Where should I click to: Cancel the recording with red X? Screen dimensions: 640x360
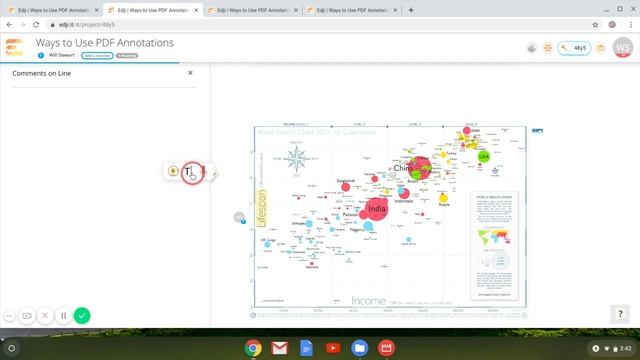[x=45, y=316]
